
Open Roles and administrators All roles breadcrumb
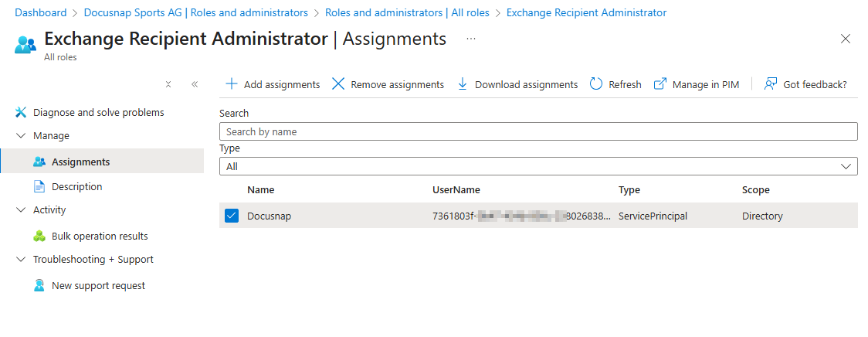click(408, 12)
